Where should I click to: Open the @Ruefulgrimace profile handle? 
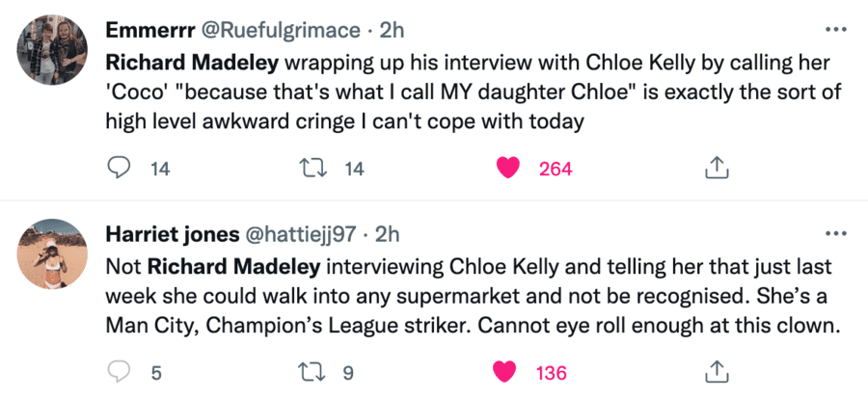(x=285, y=30)
